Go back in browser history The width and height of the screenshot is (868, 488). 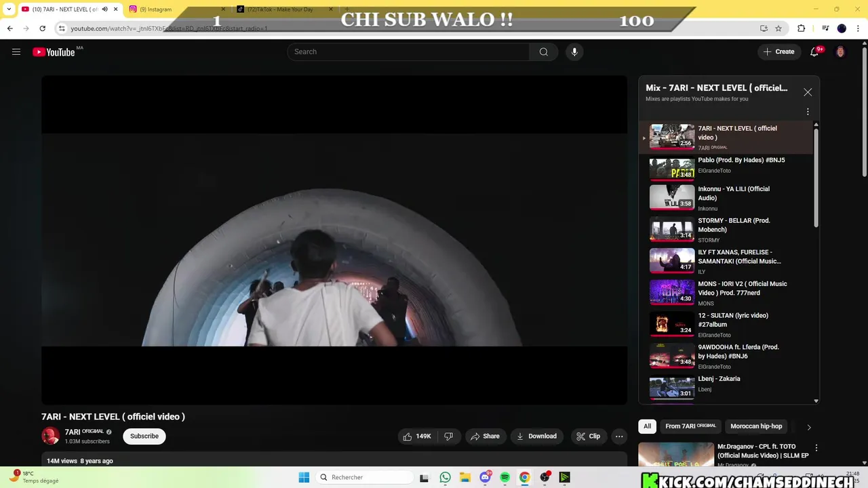tap(10, 28)
